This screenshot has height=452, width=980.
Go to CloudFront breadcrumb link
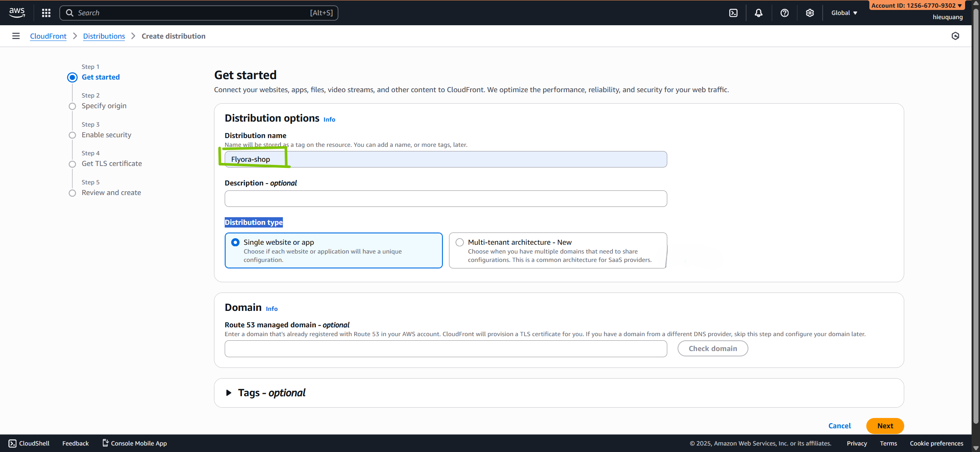click(x=48, y=36)
